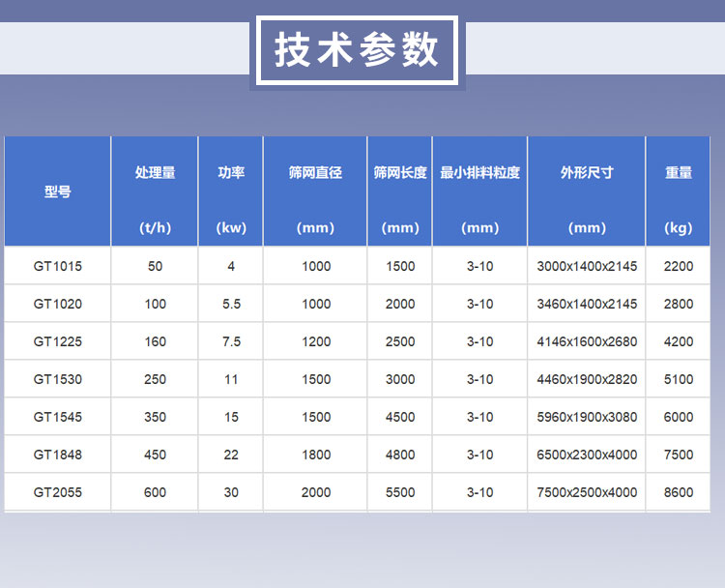Select the 4146x1600x2680 dimensions cell
Viewport: 725px width, 588px height.
[587, 341]
